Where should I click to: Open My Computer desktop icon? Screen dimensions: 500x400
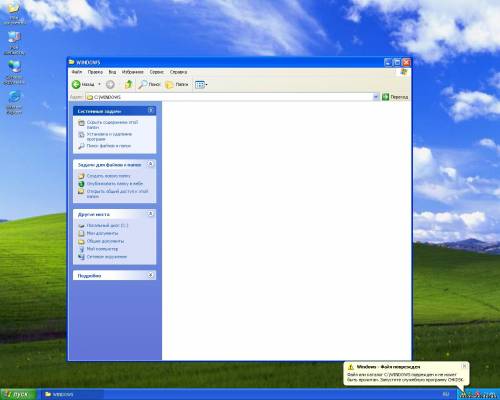(14, 43)
